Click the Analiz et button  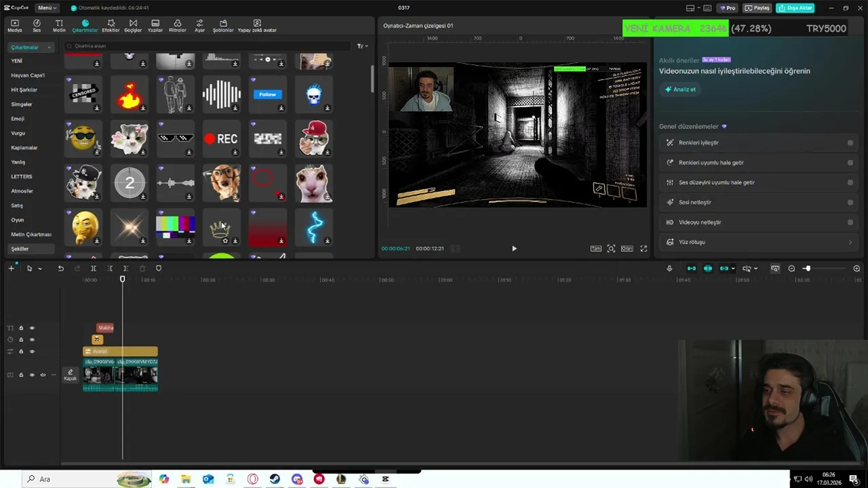680,89
